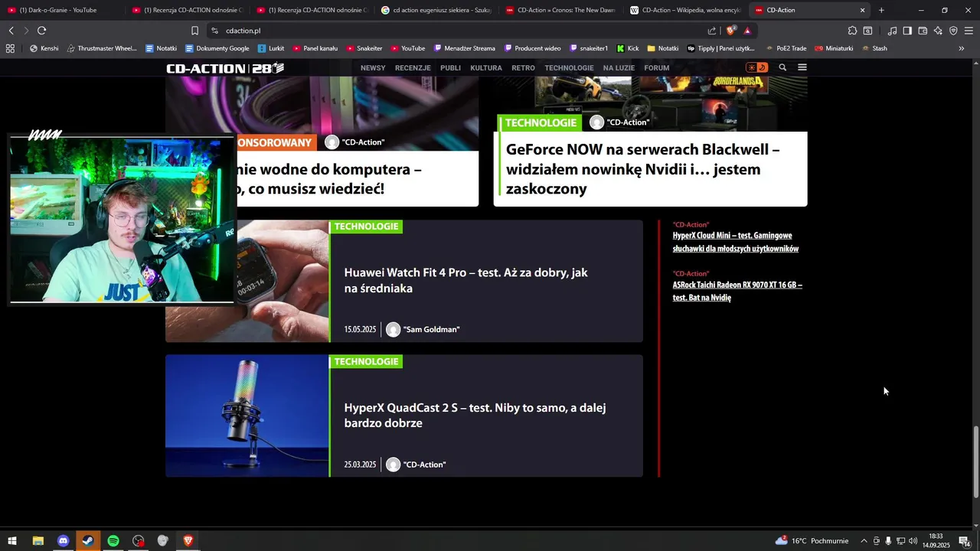The height and width of the screenshot is (551, 980).
Task: Open Dokumenty Google bookmark
Action: pos(217,48)
